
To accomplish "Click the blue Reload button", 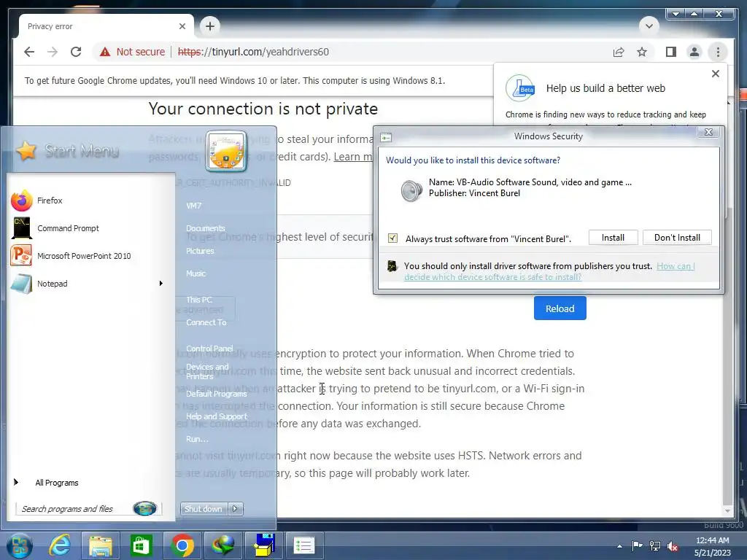I will [x=560, y=308].
